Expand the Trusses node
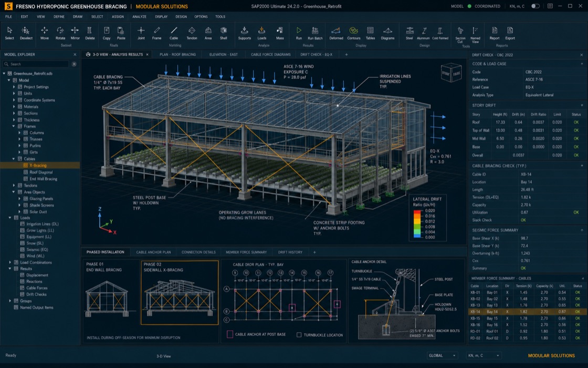This screenshot has height=368, width=588. pyautogui.click(x=19, y=139)
